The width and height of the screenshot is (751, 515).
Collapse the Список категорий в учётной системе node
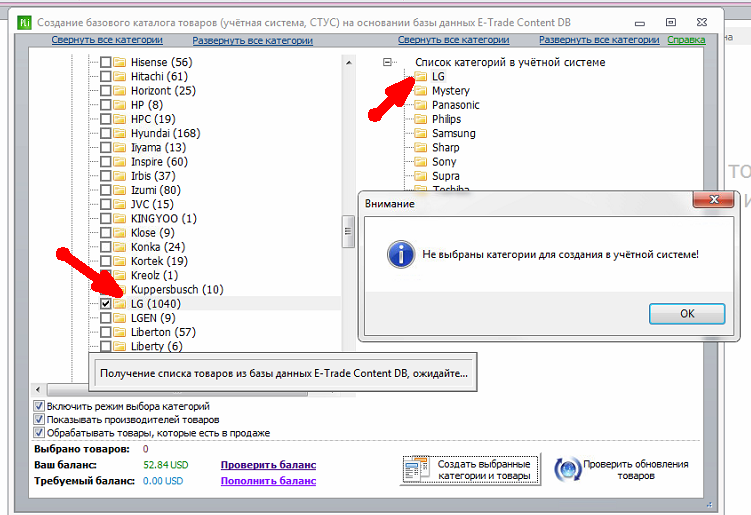pos(387,62)
